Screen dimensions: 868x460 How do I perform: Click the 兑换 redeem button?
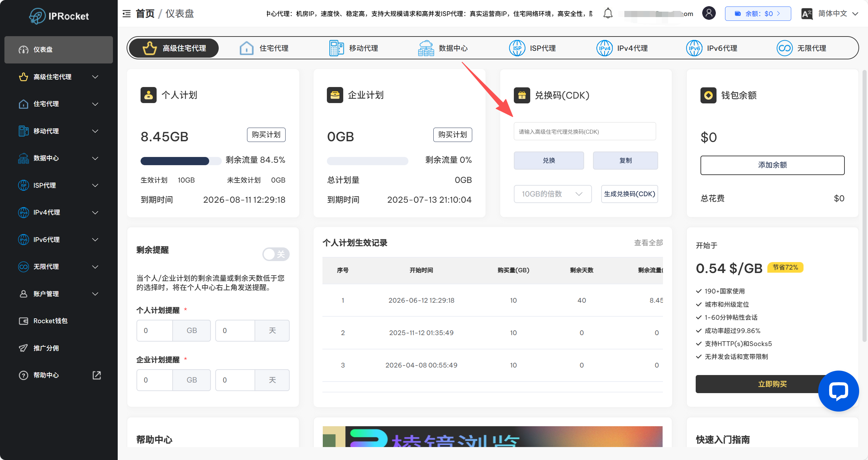[x=549, y=160]
